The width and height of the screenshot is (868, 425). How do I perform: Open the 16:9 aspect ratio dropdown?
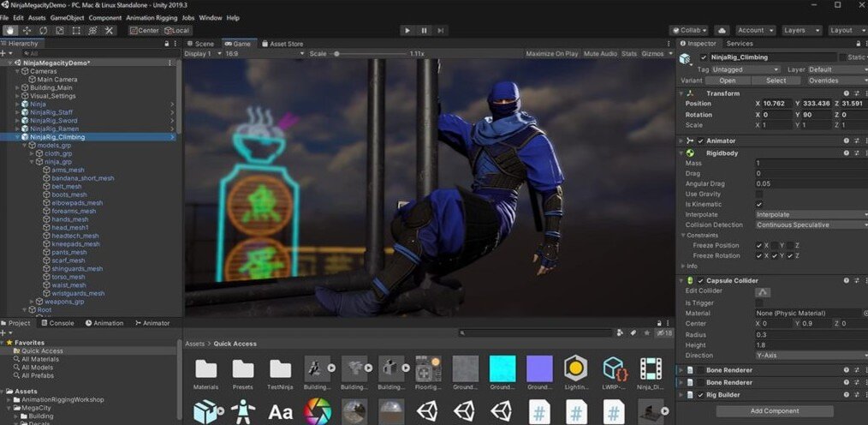click(265, 54)
